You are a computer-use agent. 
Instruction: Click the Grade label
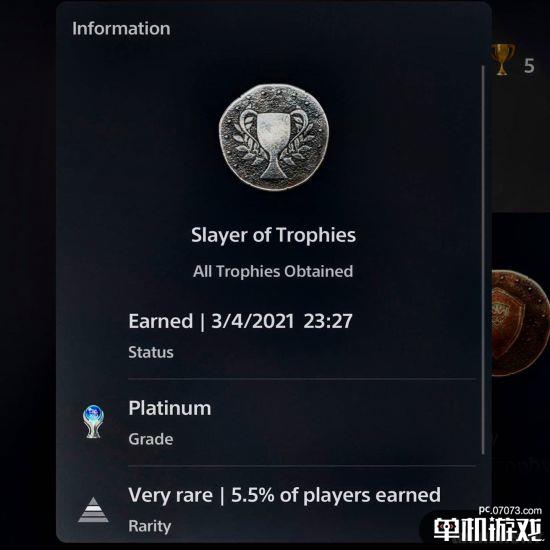click(151, 439)
